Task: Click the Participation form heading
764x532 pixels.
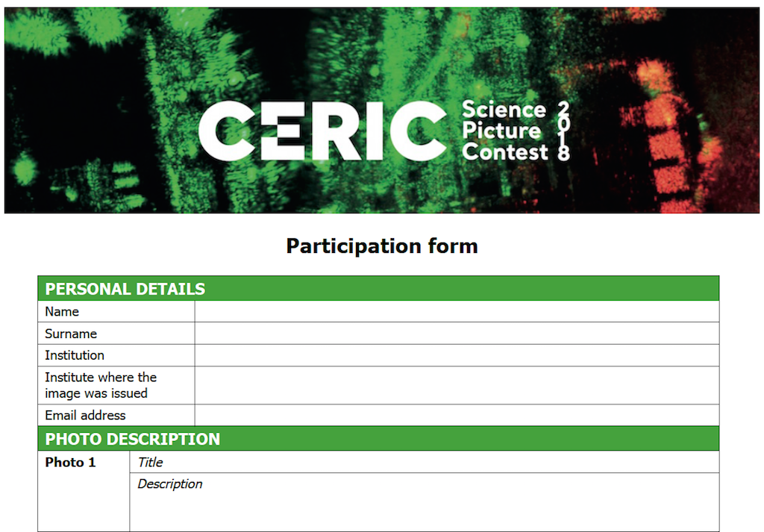Action: tap(381, 245)
